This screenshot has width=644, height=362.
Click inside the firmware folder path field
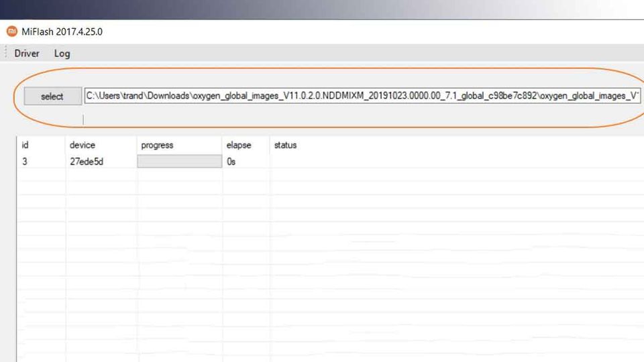362,96
